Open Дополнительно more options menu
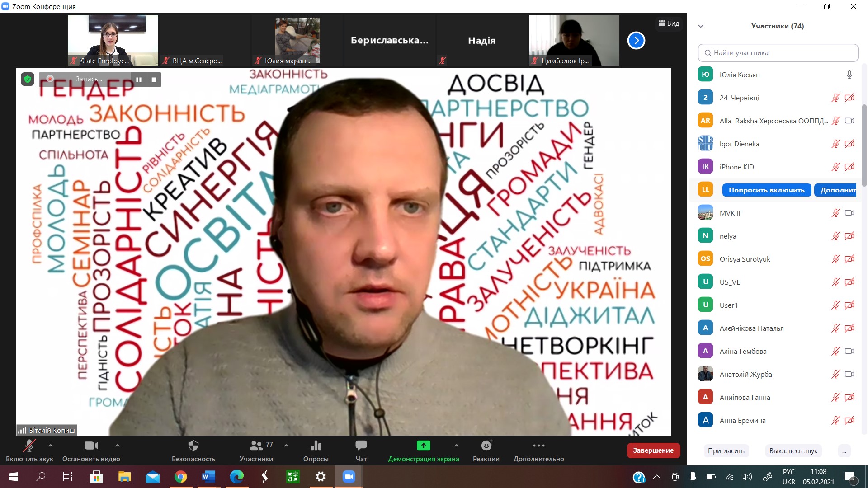 (538, 450)
